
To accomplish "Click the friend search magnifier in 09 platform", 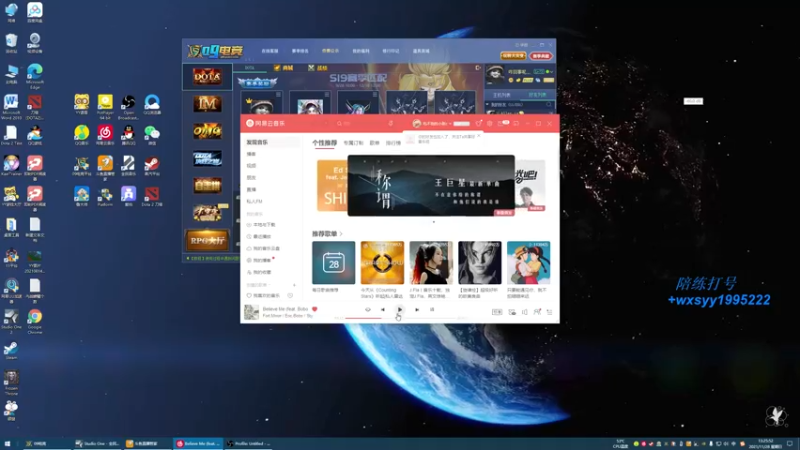I will point(549,105).
